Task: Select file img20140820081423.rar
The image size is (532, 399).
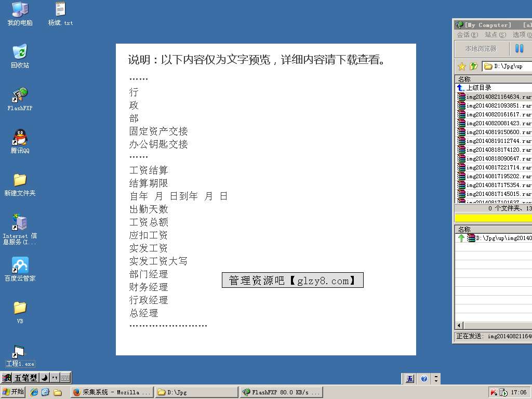Action: [x=494, y=123]
